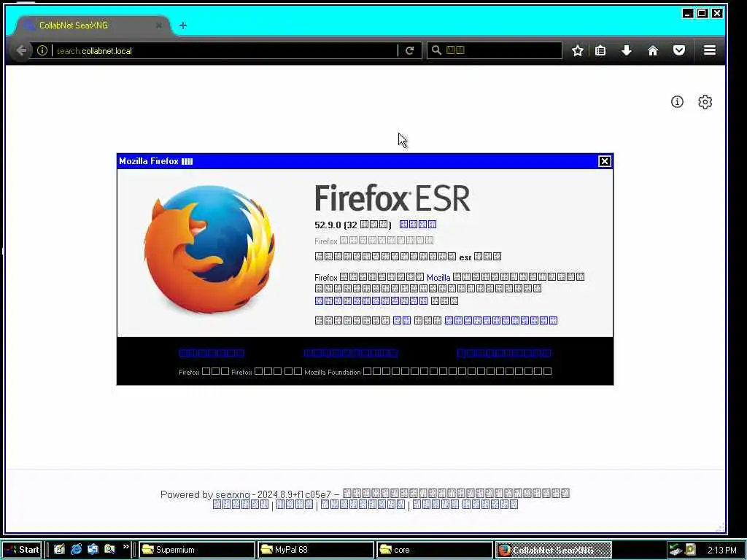Close the Mozilla Firefox about dialog
Viewport: 747px width, 560px height.
605,161
